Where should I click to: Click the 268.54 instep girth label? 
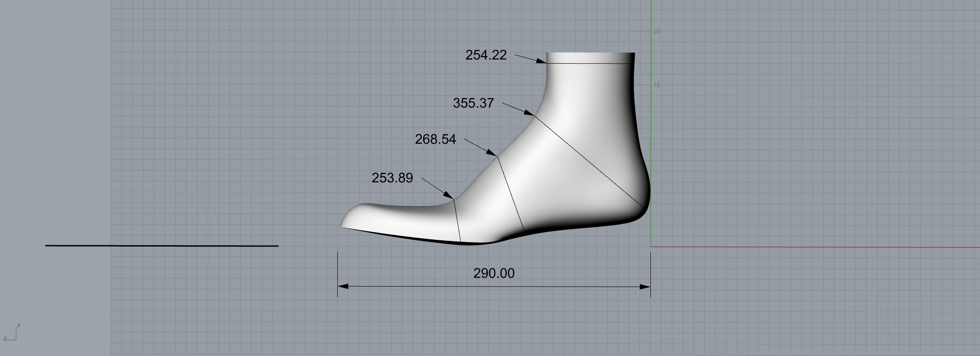[x=436, y=140]
